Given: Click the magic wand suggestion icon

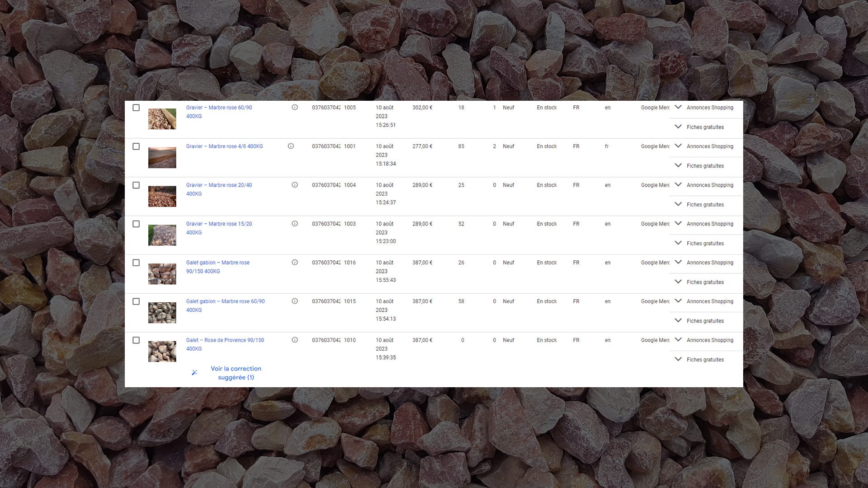Looking at the screenshot, I should (x=194, y=373).
